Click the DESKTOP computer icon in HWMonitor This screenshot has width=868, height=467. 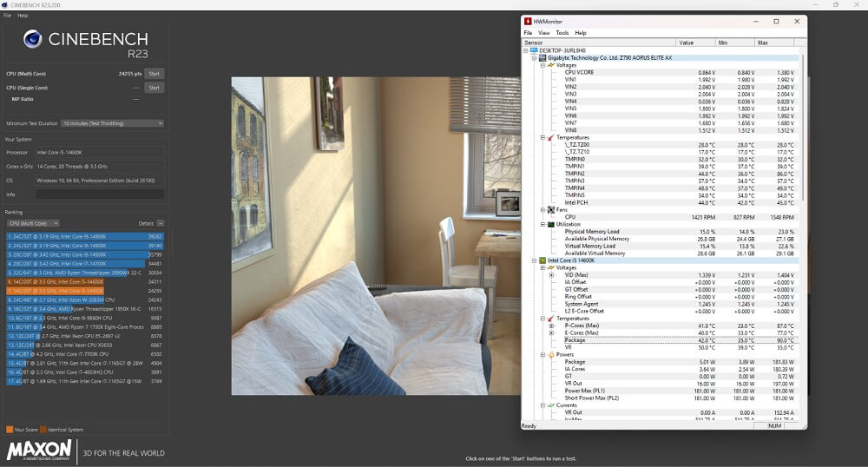tap(533, 50)
